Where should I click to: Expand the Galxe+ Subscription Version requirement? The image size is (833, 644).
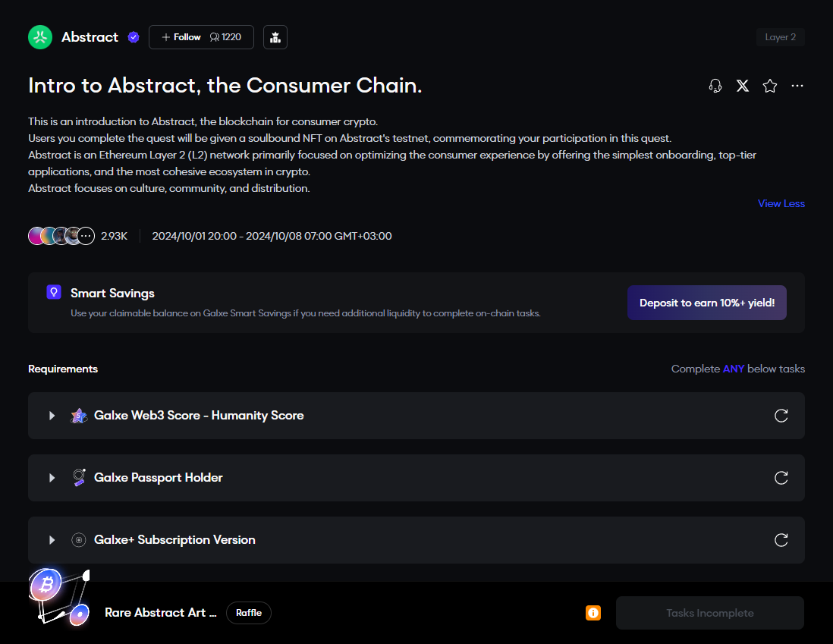pos(52,540)
